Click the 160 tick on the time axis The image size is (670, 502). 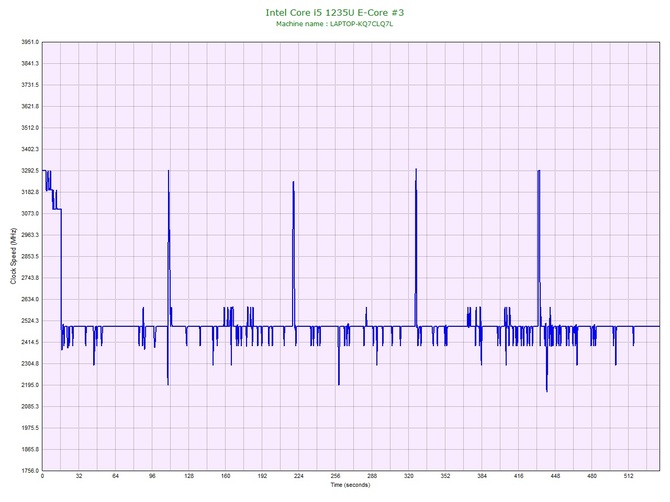226,476
